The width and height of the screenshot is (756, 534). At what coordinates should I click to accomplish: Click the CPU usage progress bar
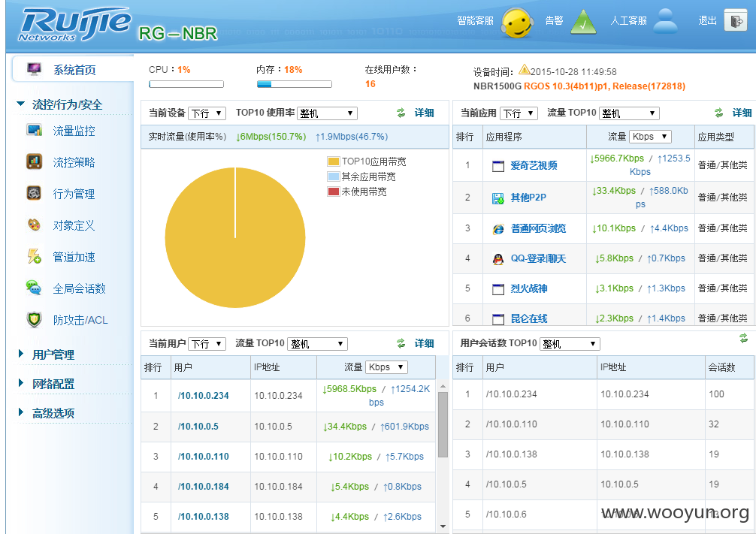coord(186,84)
